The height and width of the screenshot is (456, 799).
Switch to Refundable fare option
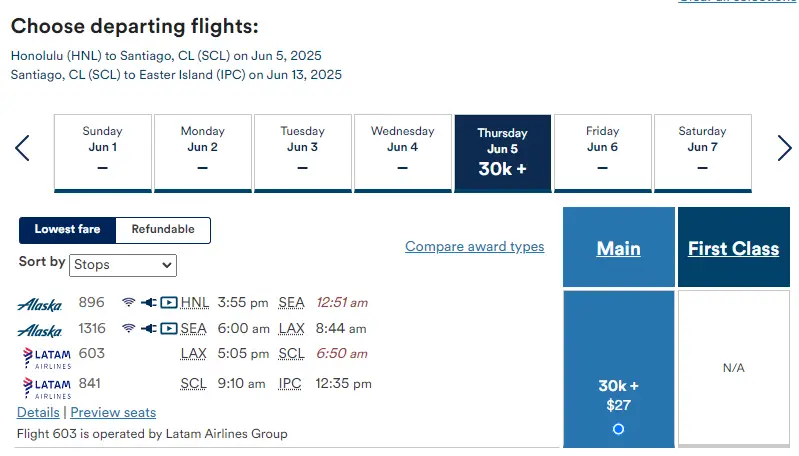pyautogui.click(x=163, y=230)
